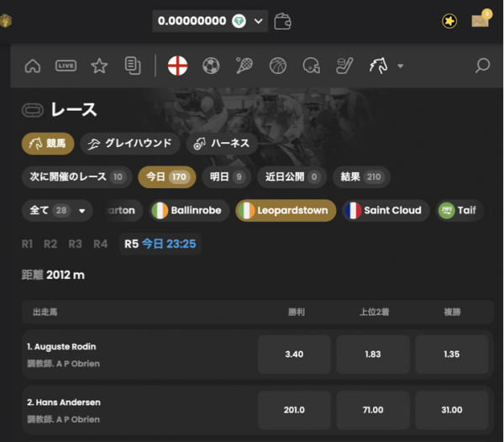Open the bet slips document icon
504x442 pixels.
[x=133, y=66]
